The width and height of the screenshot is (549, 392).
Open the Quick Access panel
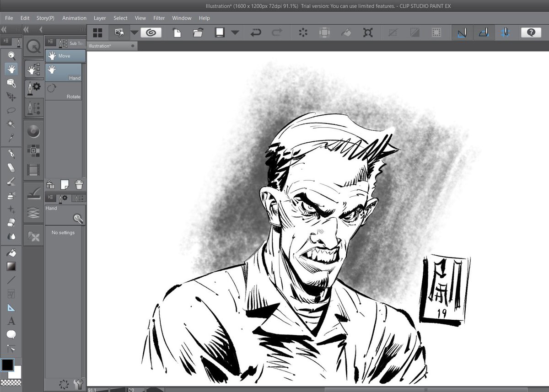[x=33, y=46]
